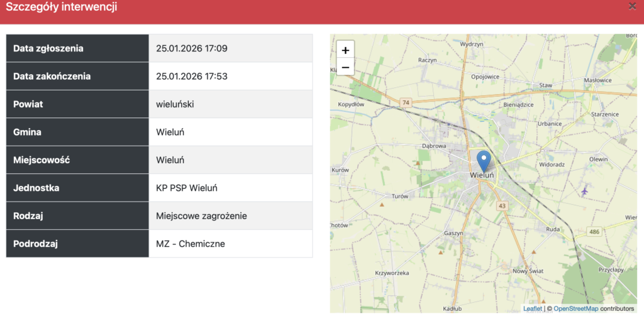Click the road 74 shield on map
This screenshot has height=319, width=644.
coord(406,102)
